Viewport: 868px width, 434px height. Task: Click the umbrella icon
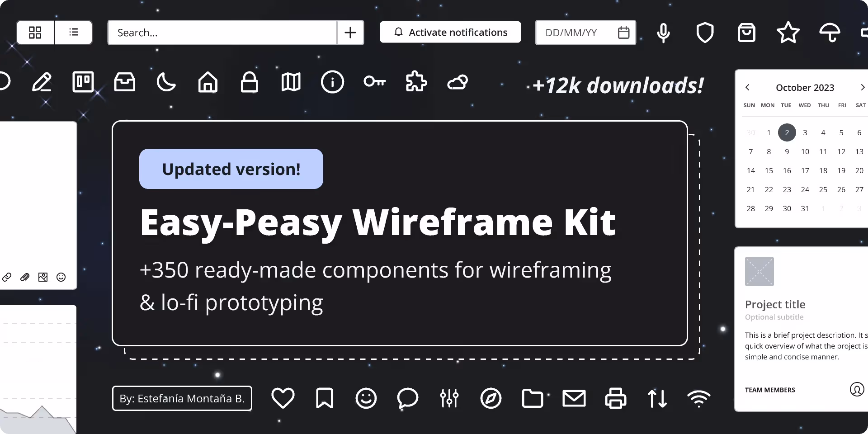pyautogui.click(x=830, y=33)
